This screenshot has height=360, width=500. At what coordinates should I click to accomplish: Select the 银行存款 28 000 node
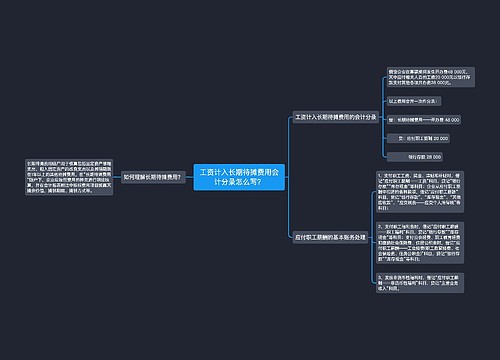(x=415, y=157)
